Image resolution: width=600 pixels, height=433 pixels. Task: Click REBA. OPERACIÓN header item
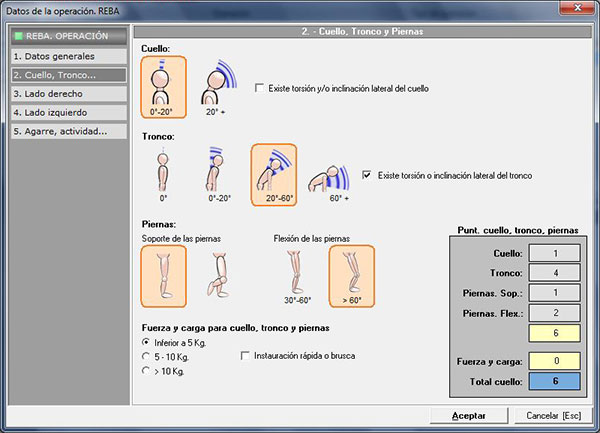[69, 36]
